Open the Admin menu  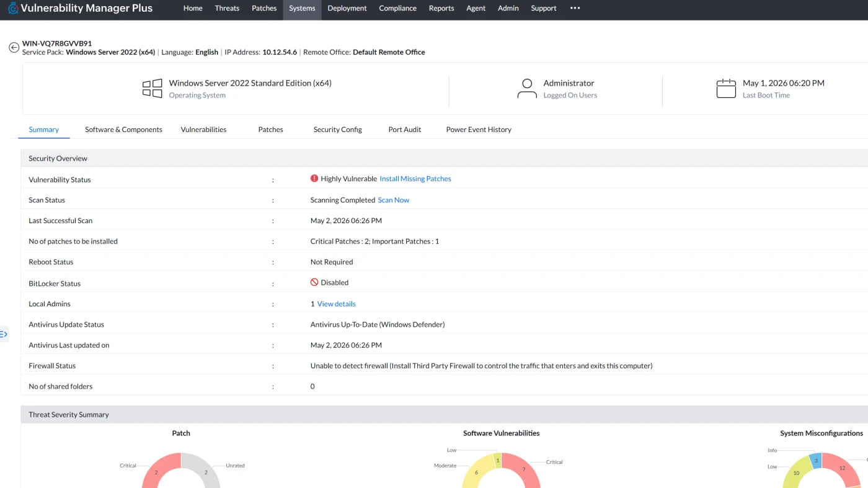[508, 8]
